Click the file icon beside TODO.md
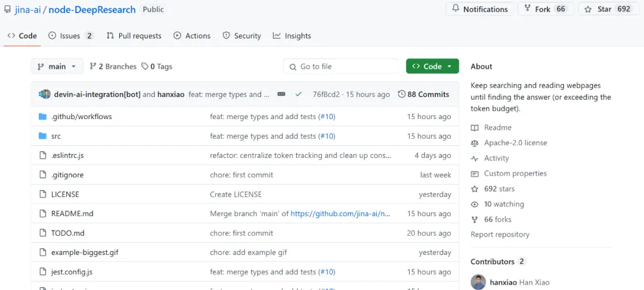 (42, 233)
